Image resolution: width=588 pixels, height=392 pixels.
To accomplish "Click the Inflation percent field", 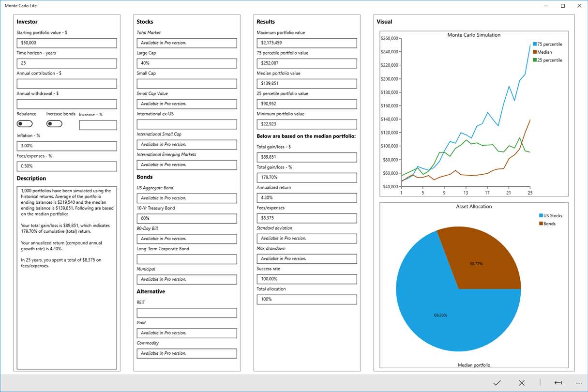I will [x=67, y=146].
